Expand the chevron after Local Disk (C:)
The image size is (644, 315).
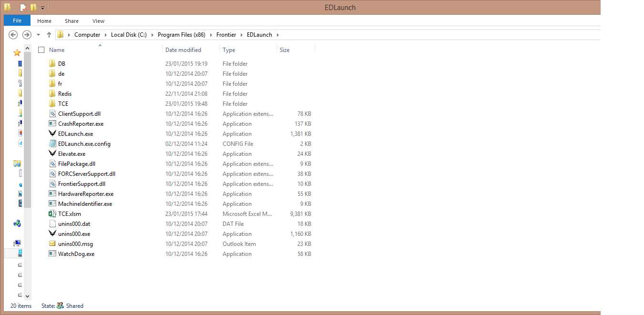153,35
